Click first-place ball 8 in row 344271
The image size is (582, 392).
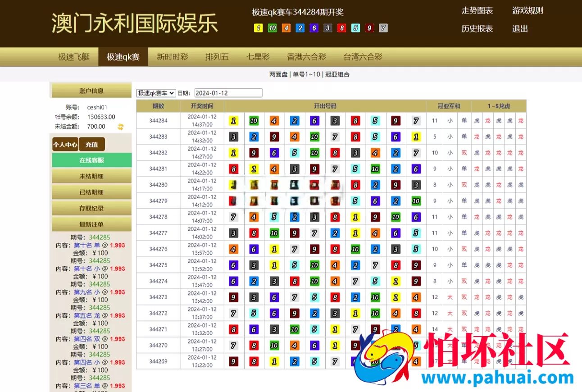click(233, 329)
